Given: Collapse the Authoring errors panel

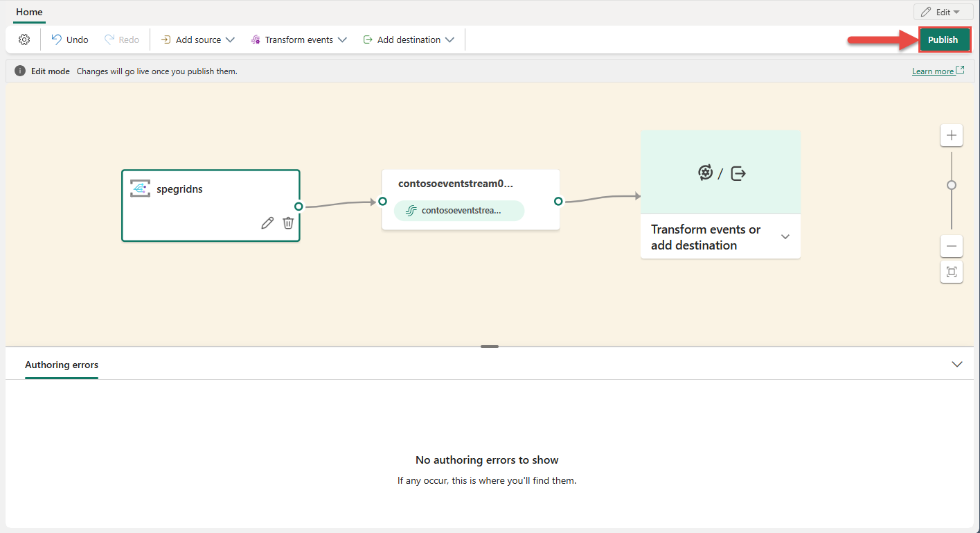Looking at the screenshot, I should click(957, 364).
